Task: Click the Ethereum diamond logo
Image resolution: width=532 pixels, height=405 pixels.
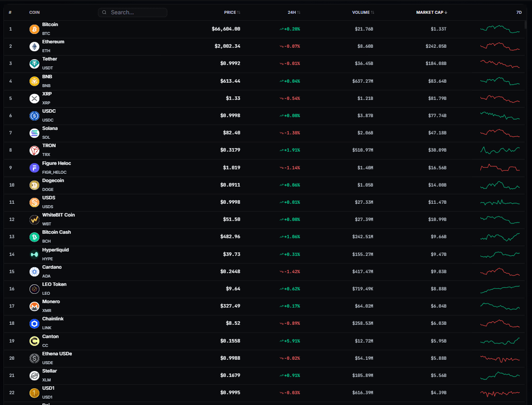Action: [34, 46]
